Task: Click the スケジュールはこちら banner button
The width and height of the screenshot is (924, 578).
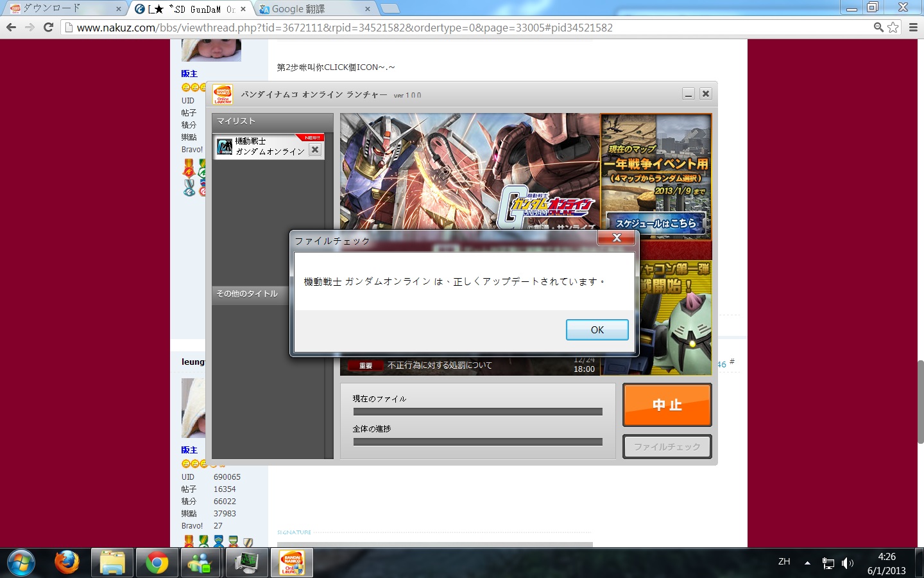Action: 656,223
